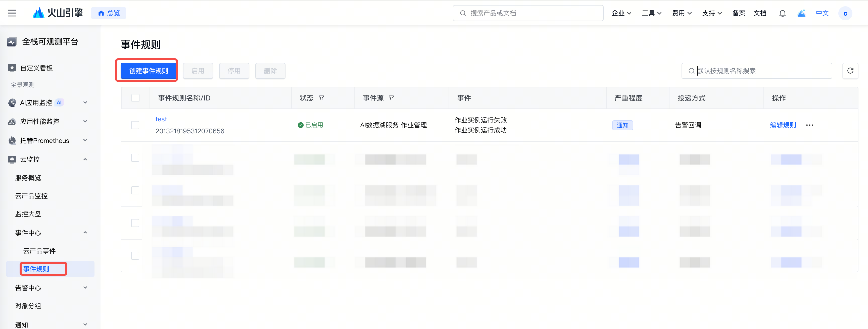Select 服务概览 in the sidebar
The height and width of the screenshot is (329, 868).
coord(28,178)
